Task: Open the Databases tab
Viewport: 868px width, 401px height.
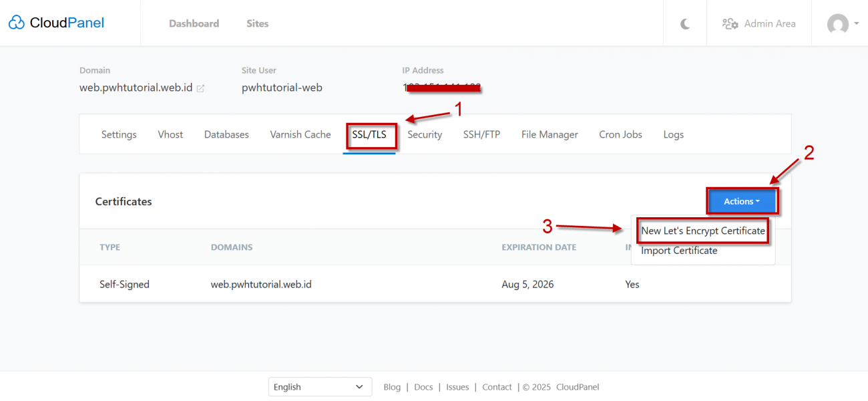Action: pyautogui.click(x=226, y=134)
